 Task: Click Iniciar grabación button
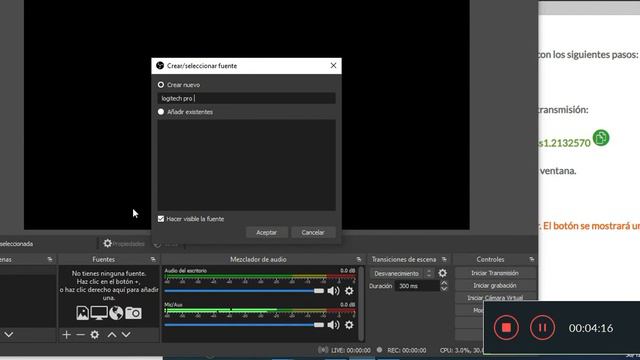coord(495,285)
